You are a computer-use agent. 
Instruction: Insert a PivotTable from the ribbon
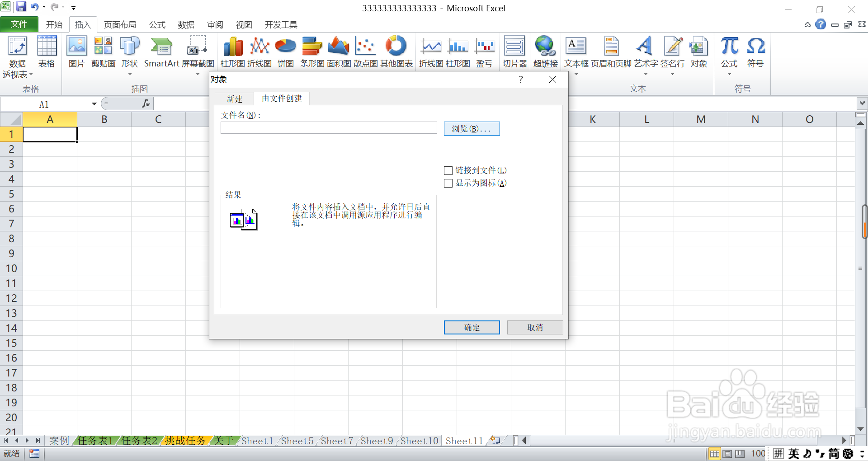tap(18, 57)
